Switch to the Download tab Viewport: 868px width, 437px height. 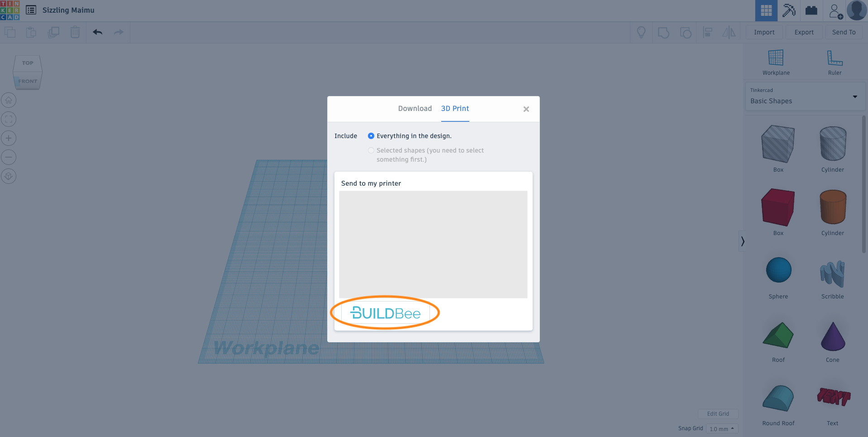pos(415,109)
